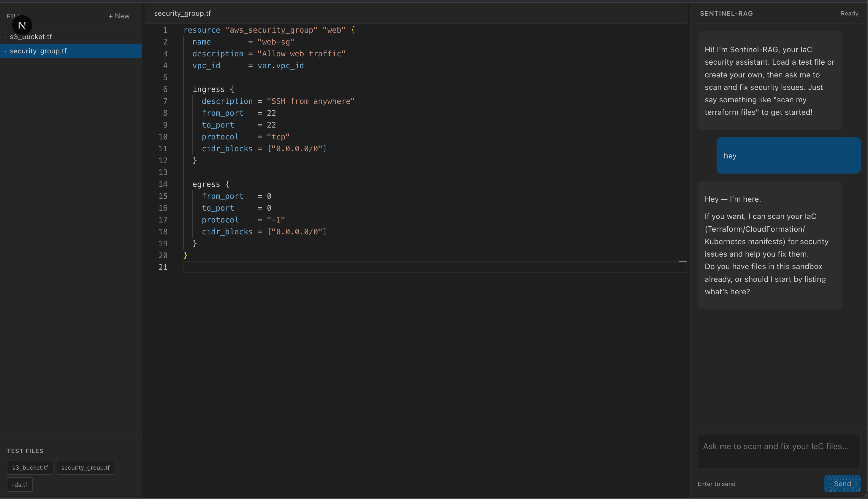Click line number 6 in the gutter
The image size is (868, 499).
(165, 90)
